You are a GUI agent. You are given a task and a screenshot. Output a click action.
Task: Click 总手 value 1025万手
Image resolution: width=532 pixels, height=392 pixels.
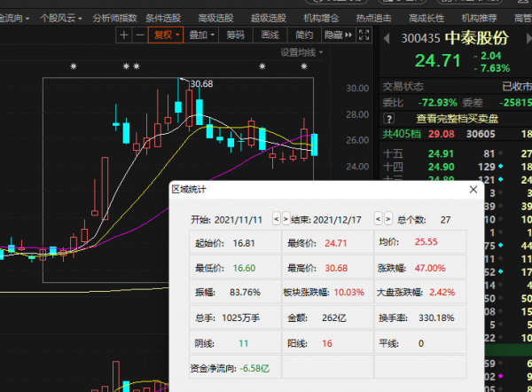pos(241,318)
